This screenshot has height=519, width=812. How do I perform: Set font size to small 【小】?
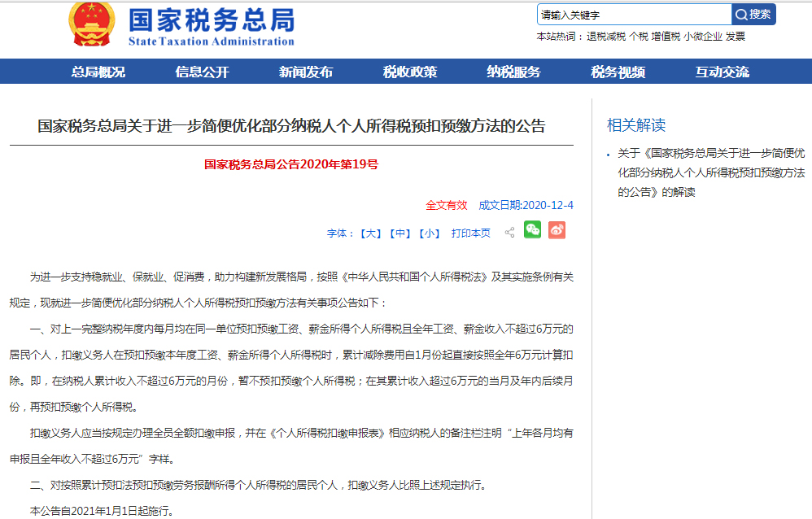429,233
